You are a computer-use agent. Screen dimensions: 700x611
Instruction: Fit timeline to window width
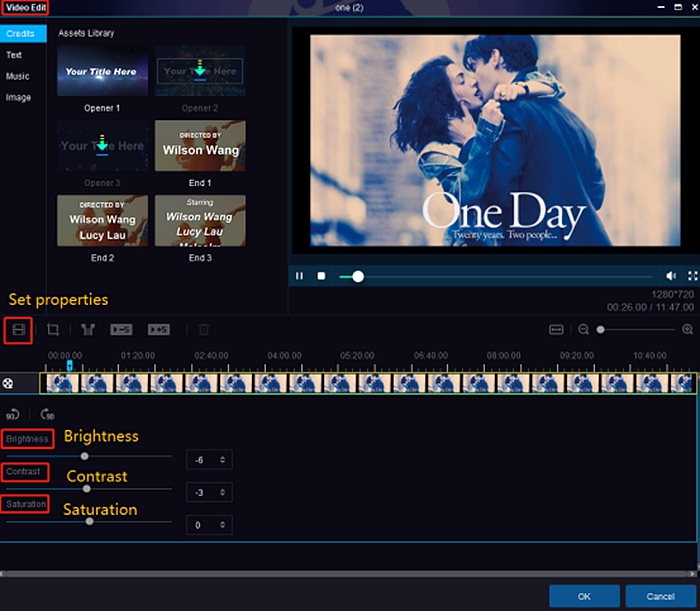[x=557, y=329]
